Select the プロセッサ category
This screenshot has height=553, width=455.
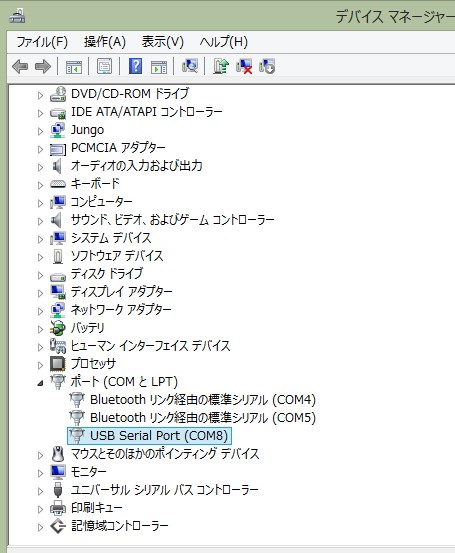(93, 364)
